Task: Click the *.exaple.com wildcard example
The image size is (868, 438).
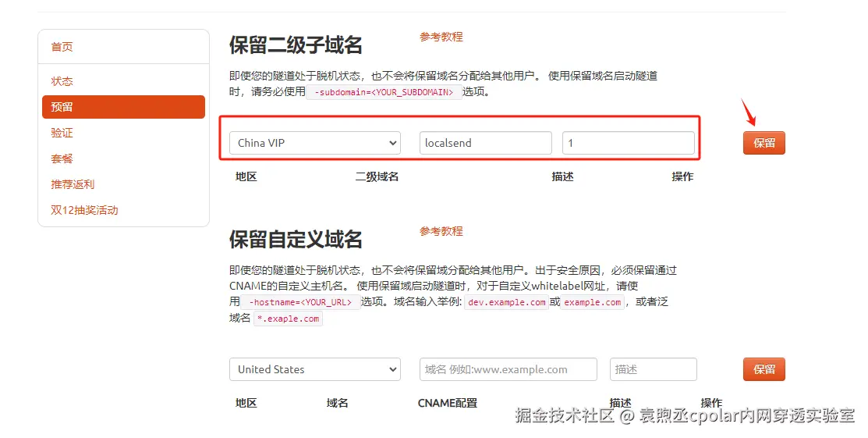Action: point(288,319)
